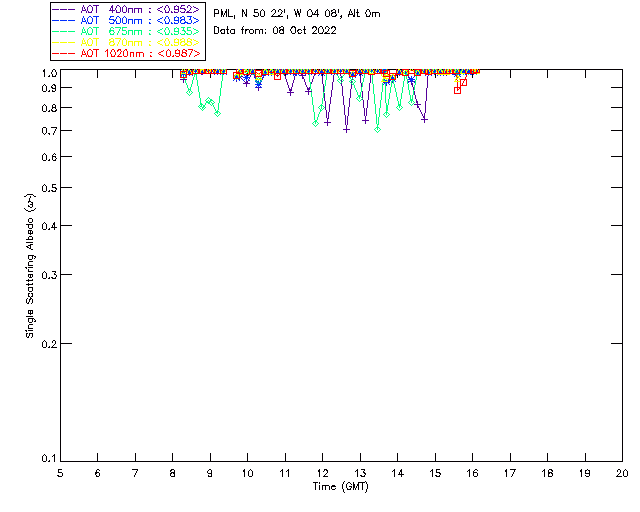Viewport: 640px width, 512px height.
Task: Click the x-axis tick label 20
Action: 622,473
